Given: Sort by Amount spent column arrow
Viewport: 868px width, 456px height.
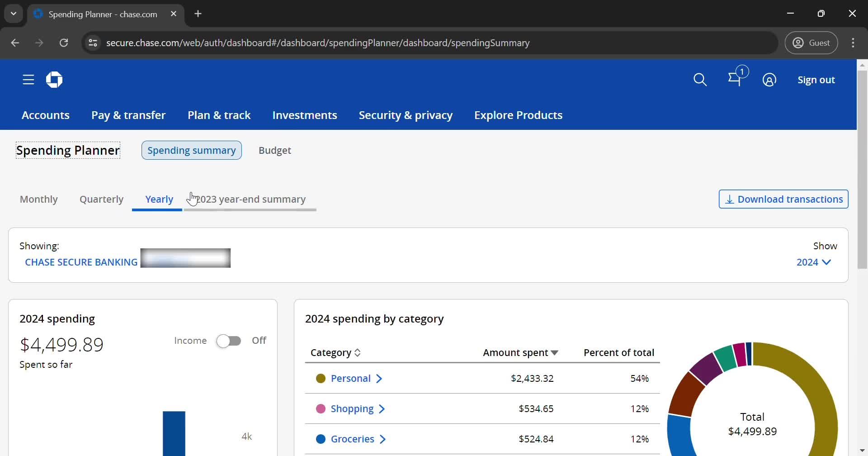Looking at the screenshot, I should coord(554,352).
